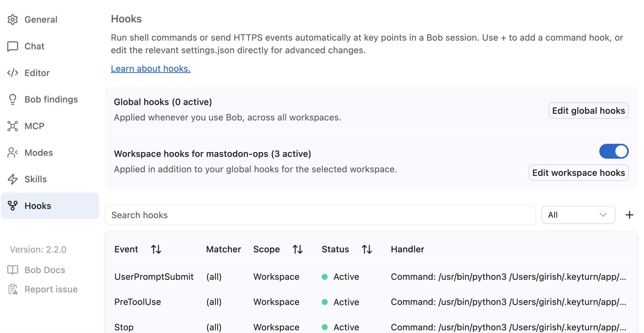Click the Bob Docs book icon
The width and height of the screenshot is (644, 333).
tap(13, 270)
